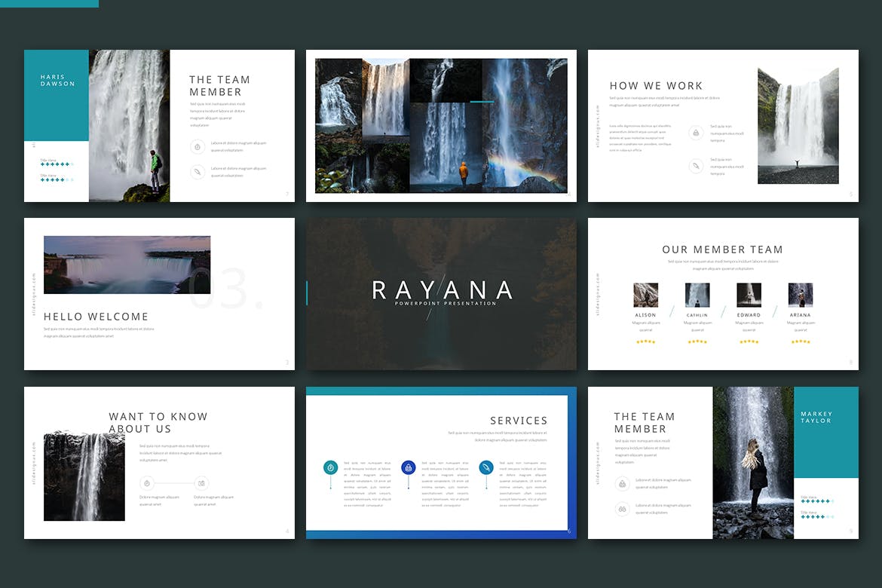Click the MARKEY TAYLOR name label

click(x=816, y=417)
